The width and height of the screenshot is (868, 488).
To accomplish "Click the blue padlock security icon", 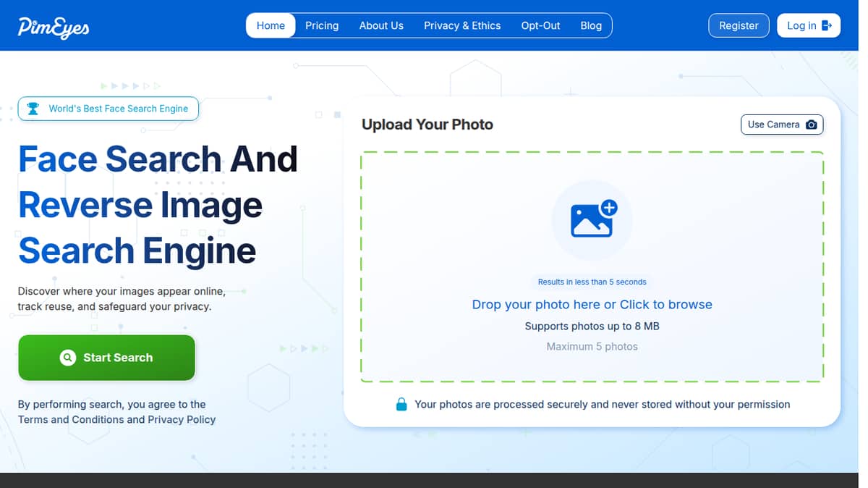I will 401,404.
